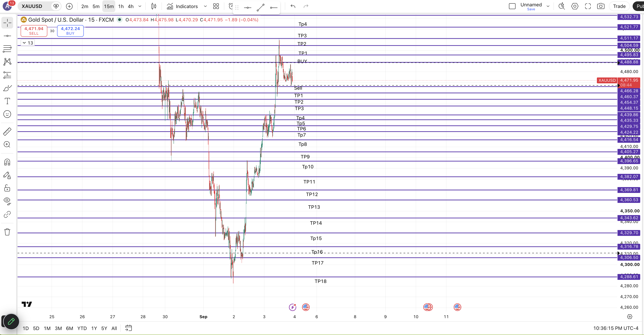The height and width of the screenshot is (335, 644).
Task: Open the go to date calendar
Action: tap(128, 328)
